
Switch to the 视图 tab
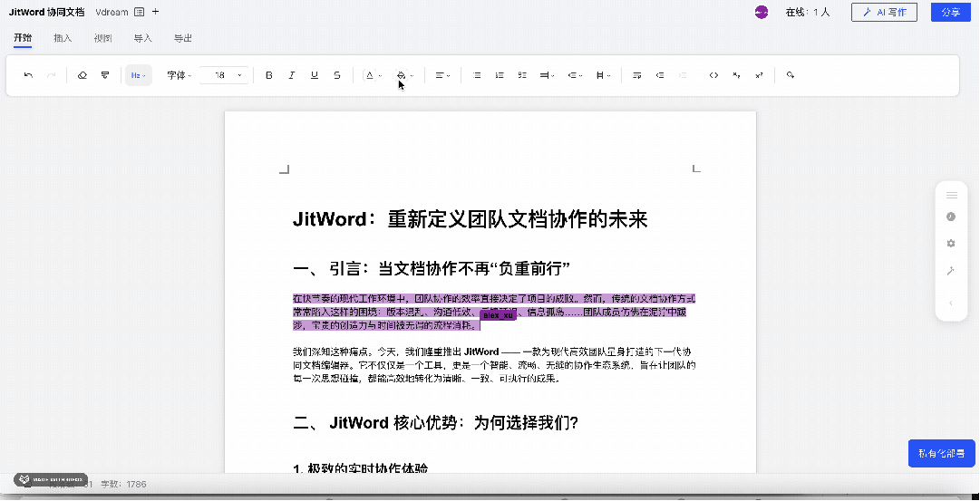(x=103, y=38)
